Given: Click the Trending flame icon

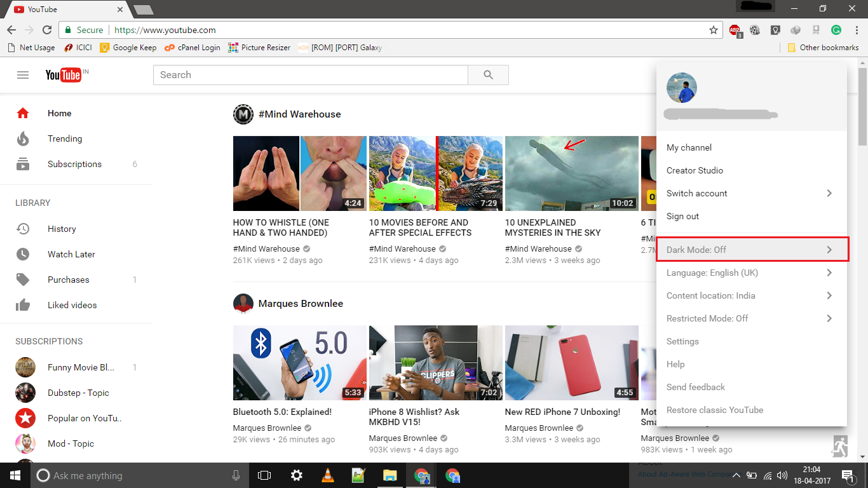Looking at the screenshot, I should (x=23, y=139).
